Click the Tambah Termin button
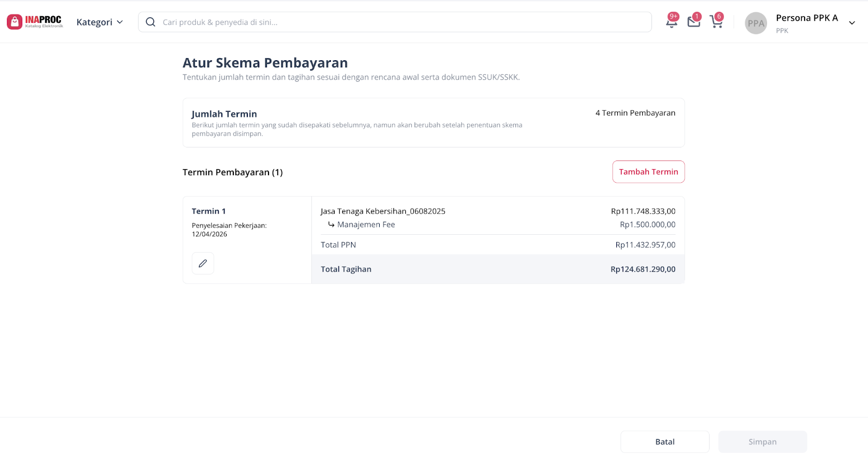The image size is (868, 463). tap(648, 172)
